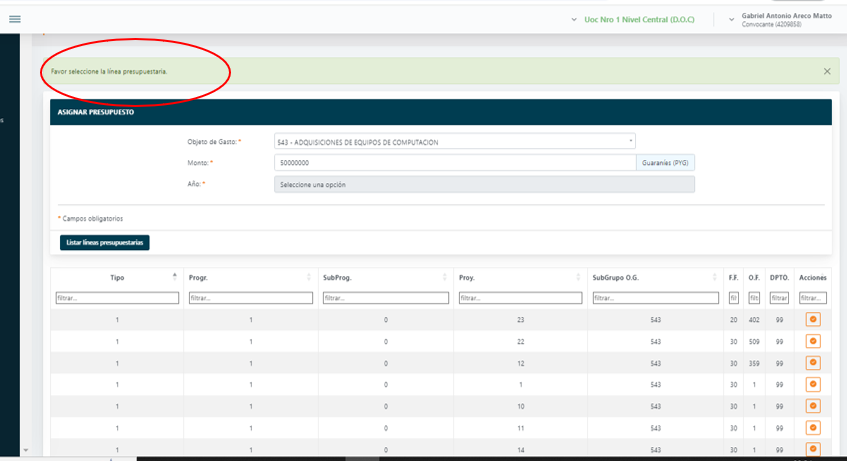The width and height of the screenshot is (847, 462).
Task: Focus the SubGrupo O.G. filter field
Action: (655, 298)
